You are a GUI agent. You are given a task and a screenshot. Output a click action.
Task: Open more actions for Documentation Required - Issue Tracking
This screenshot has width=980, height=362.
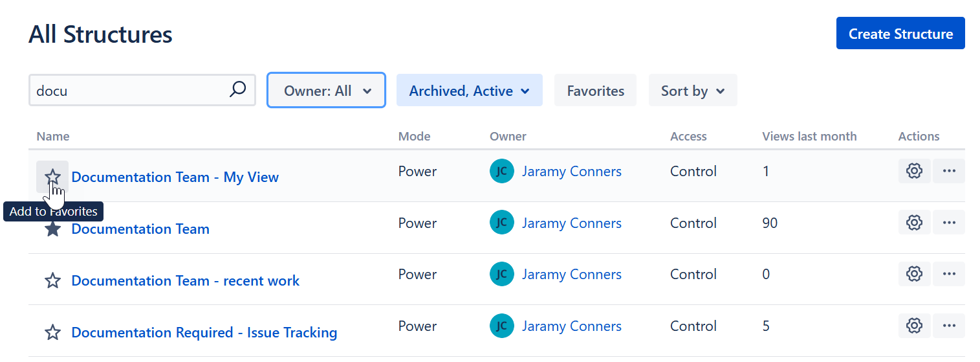pos(949,326)
